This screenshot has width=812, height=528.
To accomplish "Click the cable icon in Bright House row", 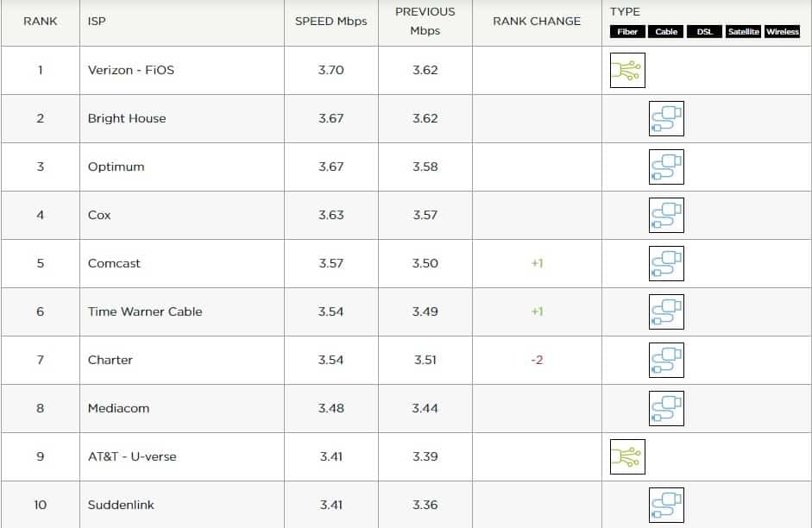I will tap(666, 118).
